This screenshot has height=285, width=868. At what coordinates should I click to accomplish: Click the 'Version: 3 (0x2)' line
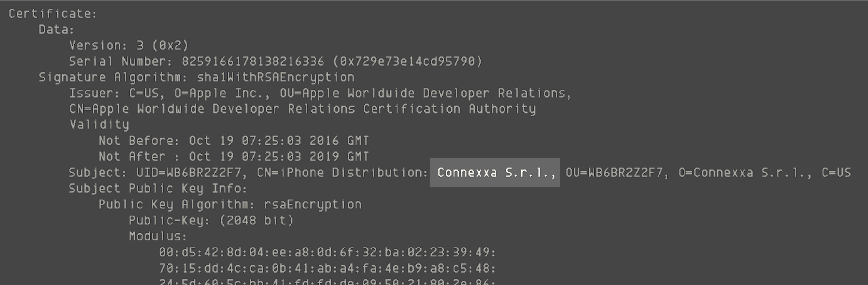129,45
